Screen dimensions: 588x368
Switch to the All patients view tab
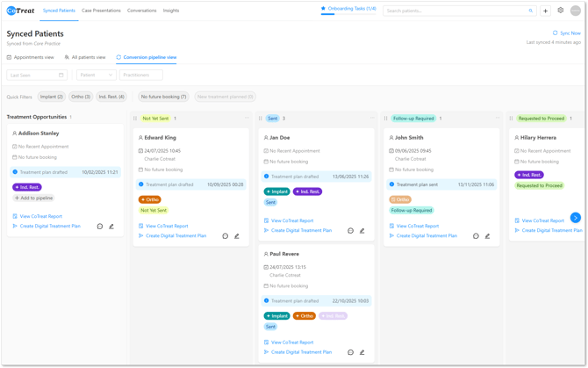click(x=85, y=57)
